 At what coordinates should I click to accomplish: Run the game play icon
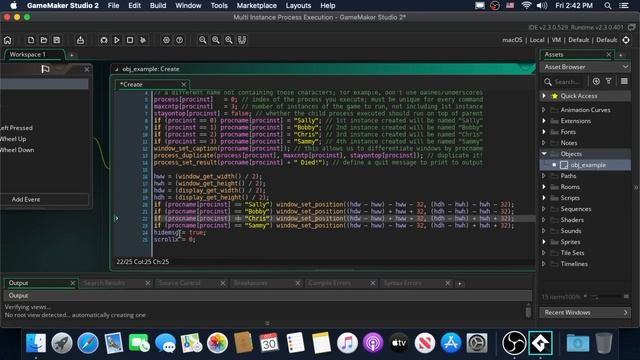tap(117, 40)
